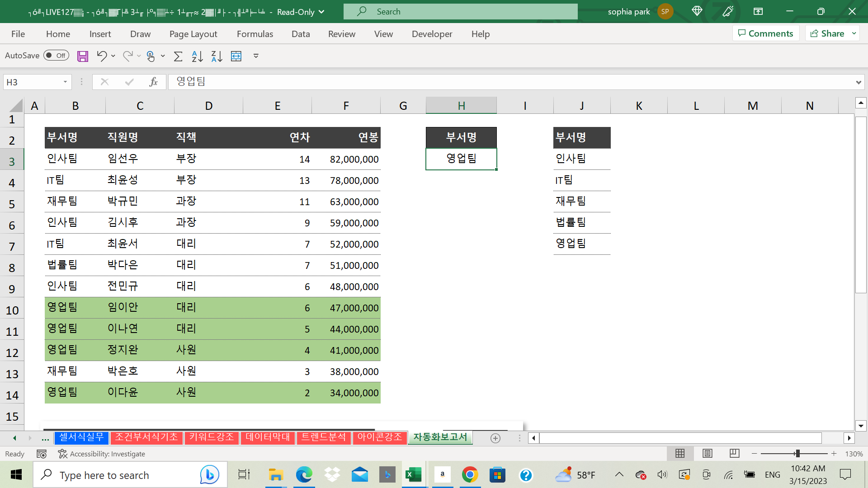Open the Developer ribbon tab
Viewport: 868px width, 488px height.
tap(432, 34)
